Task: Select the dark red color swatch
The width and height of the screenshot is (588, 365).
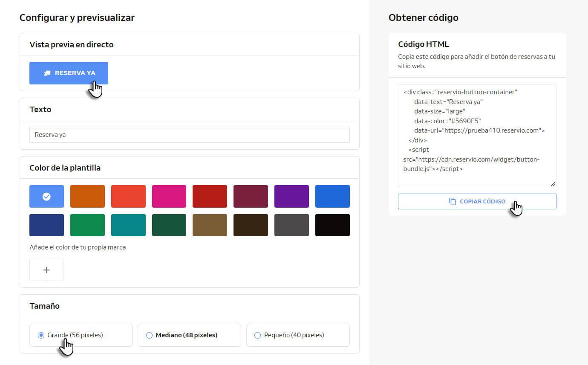Action: point(210,196)
